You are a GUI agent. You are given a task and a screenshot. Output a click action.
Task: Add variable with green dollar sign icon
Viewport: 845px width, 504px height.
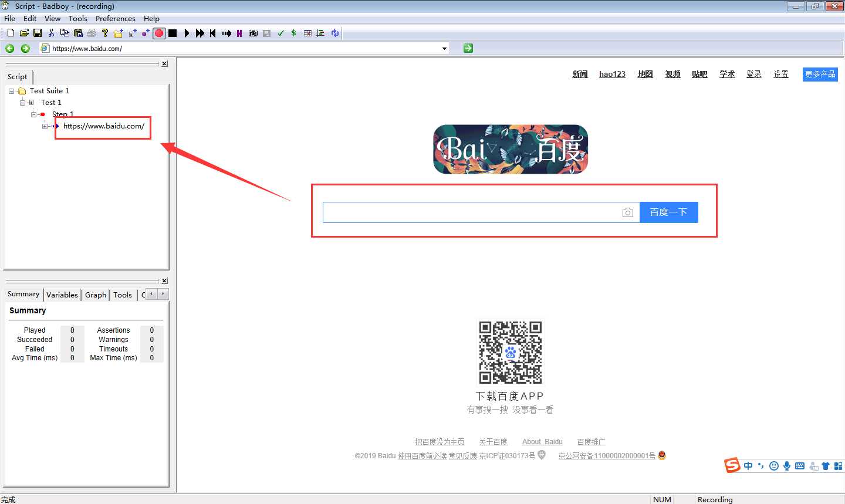(293, 33)
